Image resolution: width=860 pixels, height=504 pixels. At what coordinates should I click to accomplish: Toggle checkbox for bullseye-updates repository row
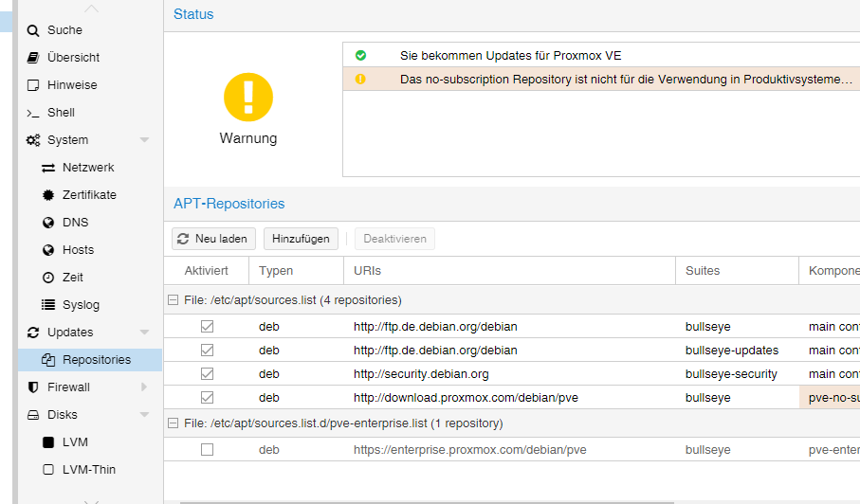[x=207, y=351]
